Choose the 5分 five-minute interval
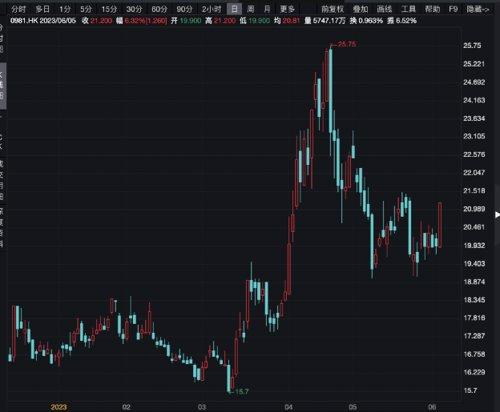This screenshot has width=500, height=412. (86, 9)
